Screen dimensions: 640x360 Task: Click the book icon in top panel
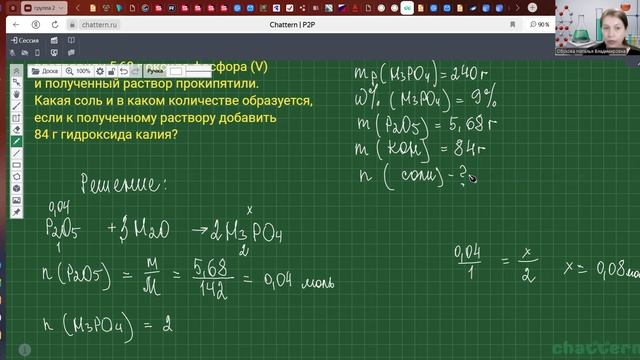point(71,40)
